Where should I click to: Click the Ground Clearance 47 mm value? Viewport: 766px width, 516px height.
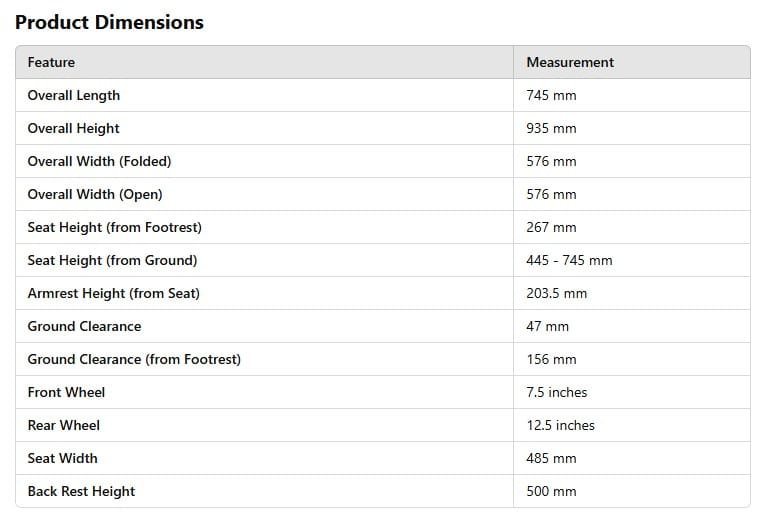point(547,326)
